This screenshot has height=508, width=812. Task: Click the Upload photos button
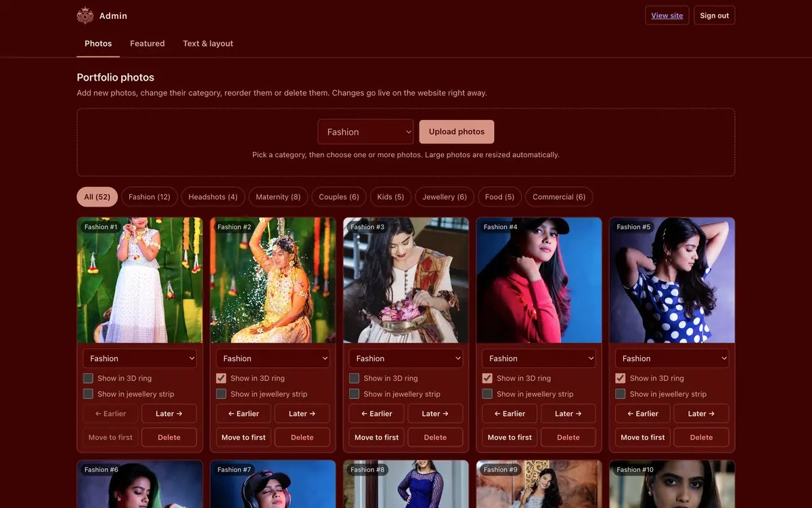457,132
